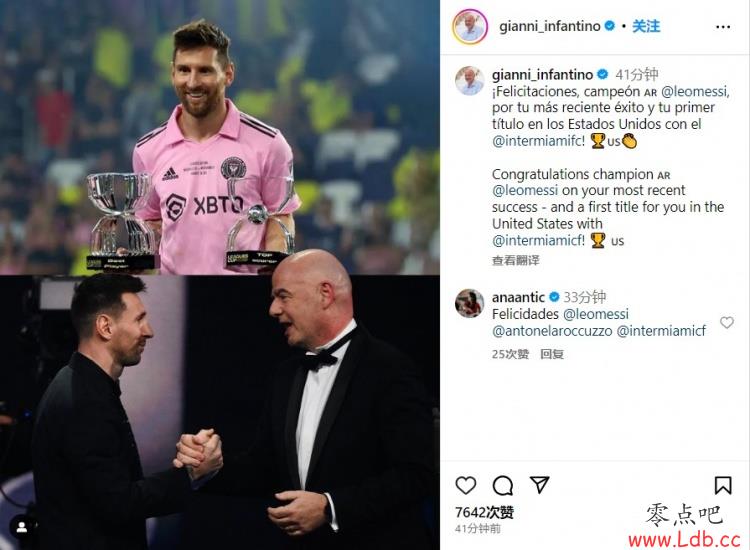Open the three-dot more options menu
The image size is (750, 550).
(723, 27)
